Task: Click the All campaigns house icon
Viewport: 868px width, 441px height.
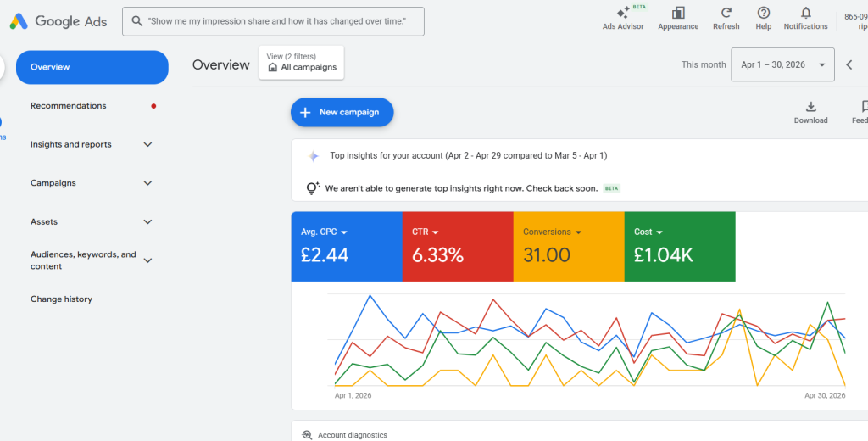Action: [x=272, y=67]
